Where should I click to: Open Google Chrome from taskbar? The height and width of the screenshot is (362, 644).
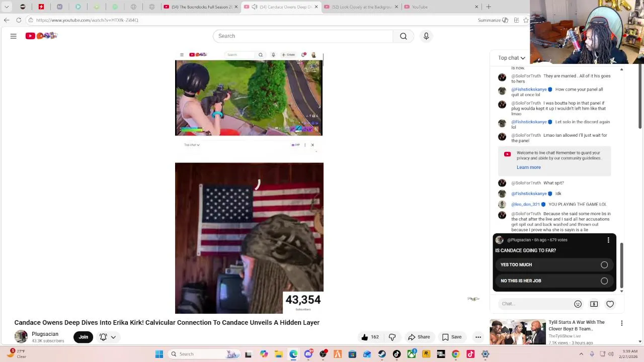pos(455,354)
